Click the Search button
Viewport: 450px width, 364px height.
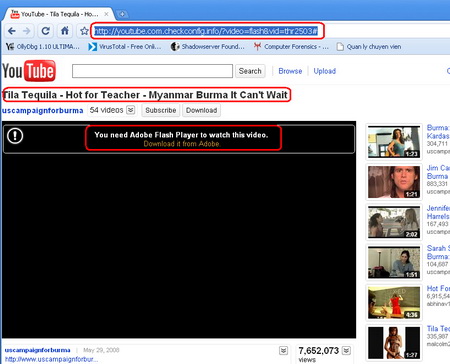click(x=250, y=71)
